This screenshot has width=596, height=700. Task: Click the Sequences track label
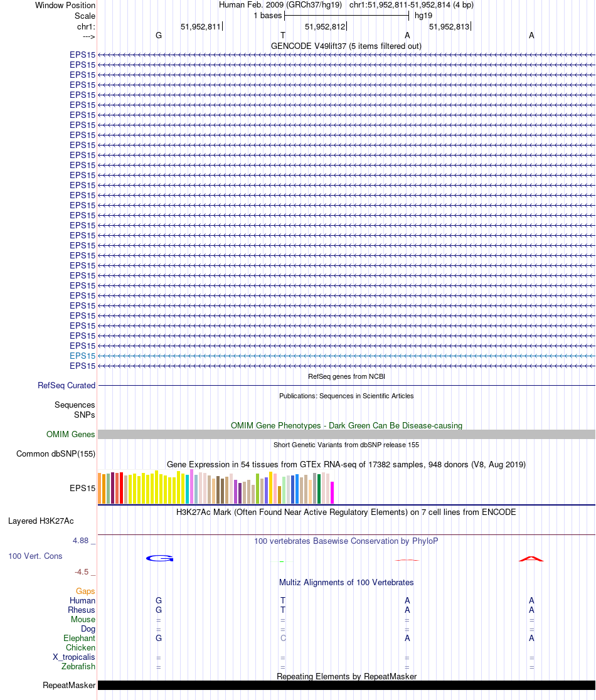point(75,405)
